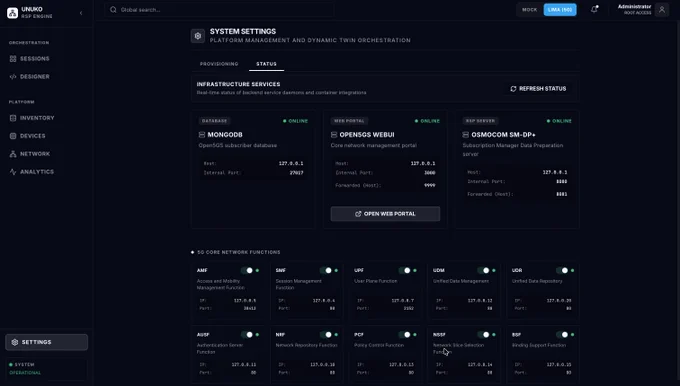Click MongoDB internal port value 27017
Image resolution: width=680 pixels, height=386 pixels.
[x=297, y=173]
